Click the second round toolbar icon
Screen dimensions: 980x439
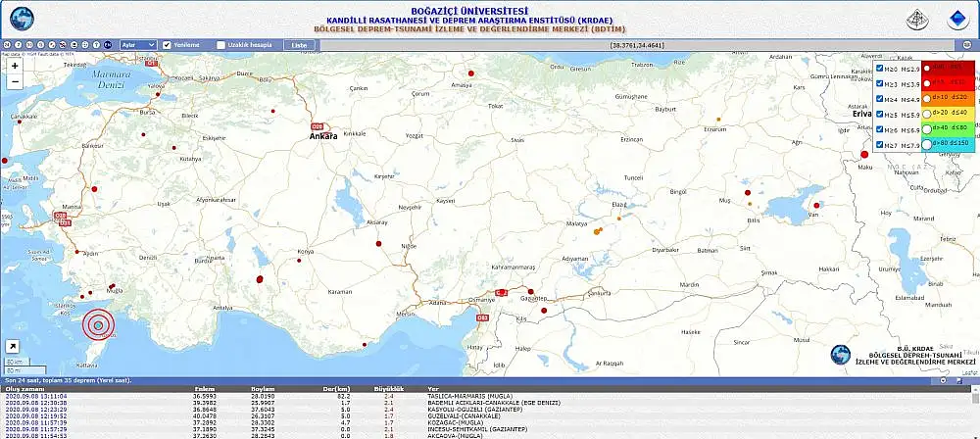18,45
